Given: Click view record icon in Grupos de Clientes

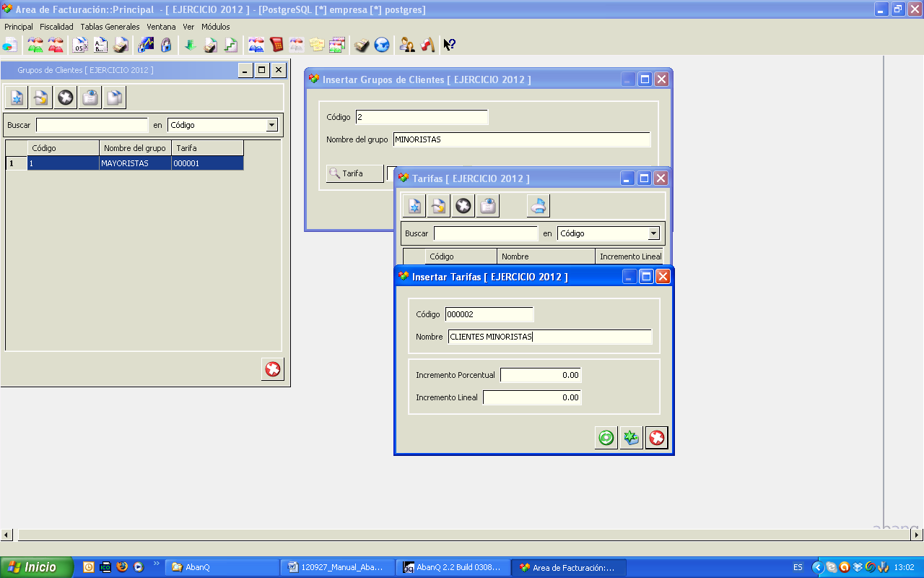Looking at the screenshot, I should pyautogui.click(x=90, y=98).
